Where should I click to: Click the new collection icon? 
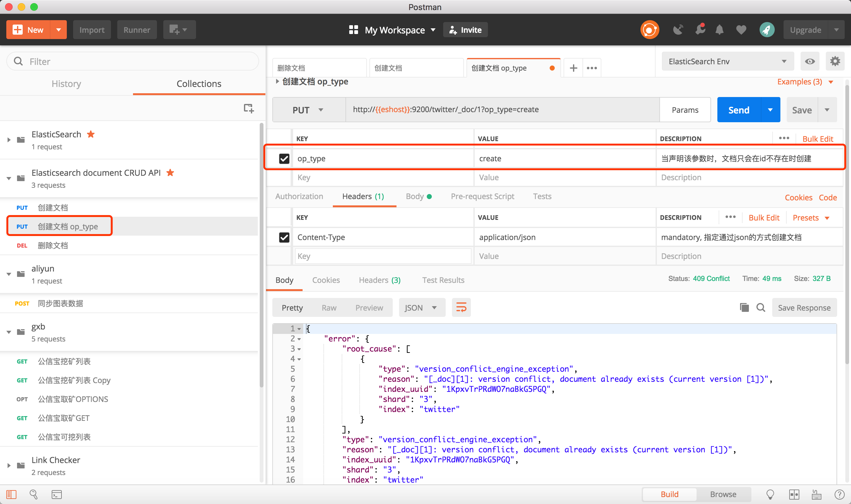(x=248, y=108)
